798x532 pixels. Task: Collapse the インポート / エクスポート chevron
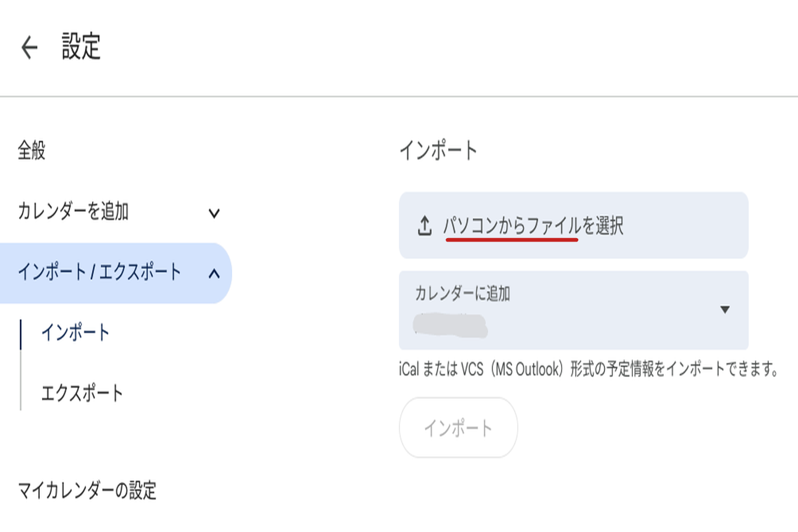pos(214,273)
